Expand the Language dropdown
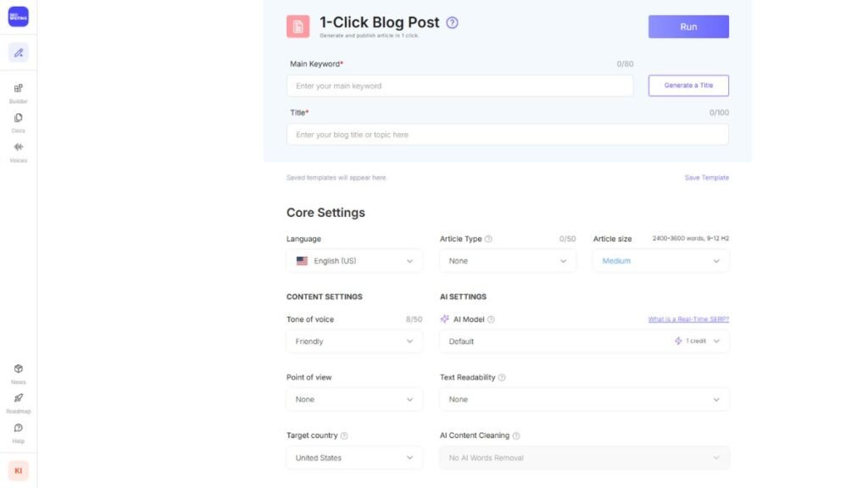Screen dimensions: 868x488 click(354, 261)
